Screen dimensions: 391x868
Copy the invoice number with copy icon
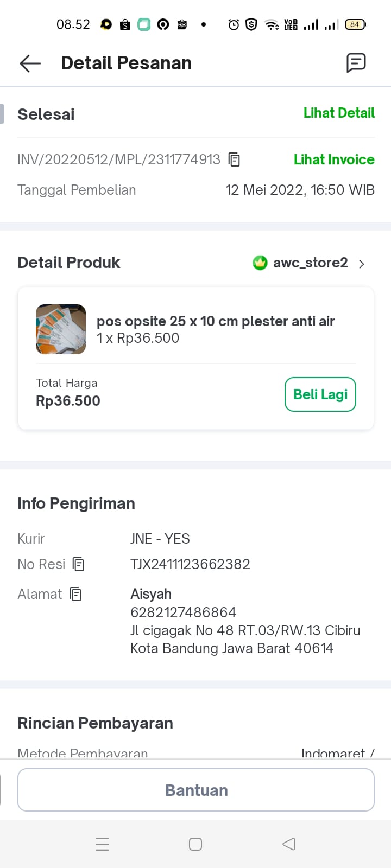[234, 159]
